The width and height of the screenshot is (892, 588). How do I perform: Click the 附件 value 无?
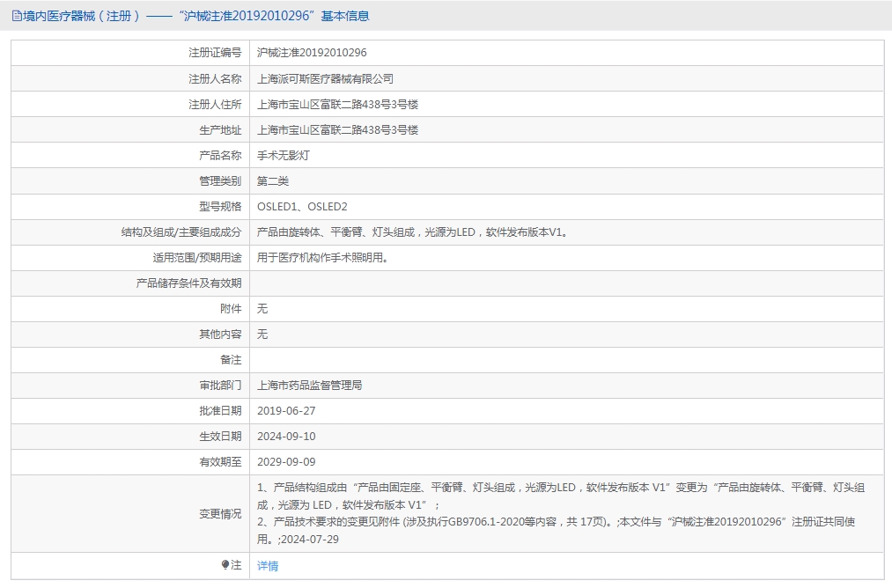click(x=262, y=309)
